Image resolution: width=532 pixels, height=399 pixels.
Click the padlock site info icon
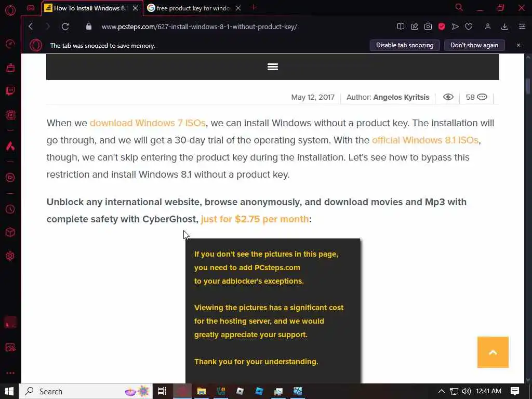[x=88, y=26]
